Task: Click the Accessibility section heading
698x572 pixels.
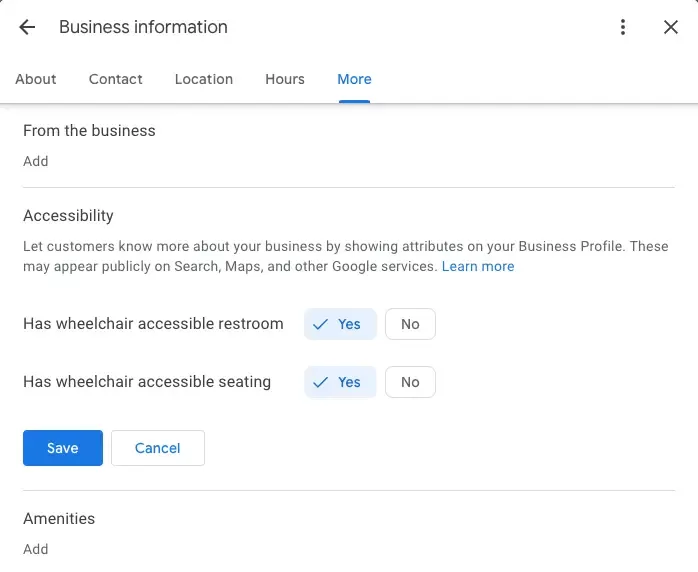Action: click(68, 216)
